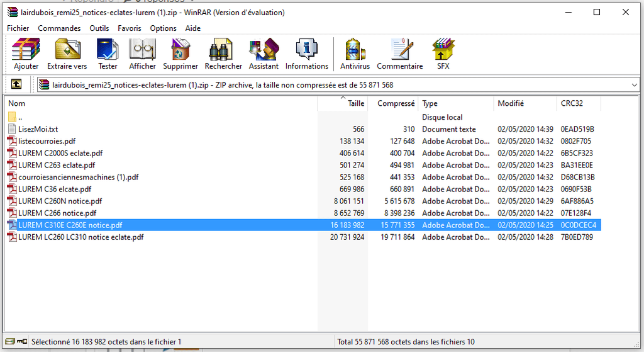Click the compressed value 5 615 678

pyautogui.click(x=399, y=201)
